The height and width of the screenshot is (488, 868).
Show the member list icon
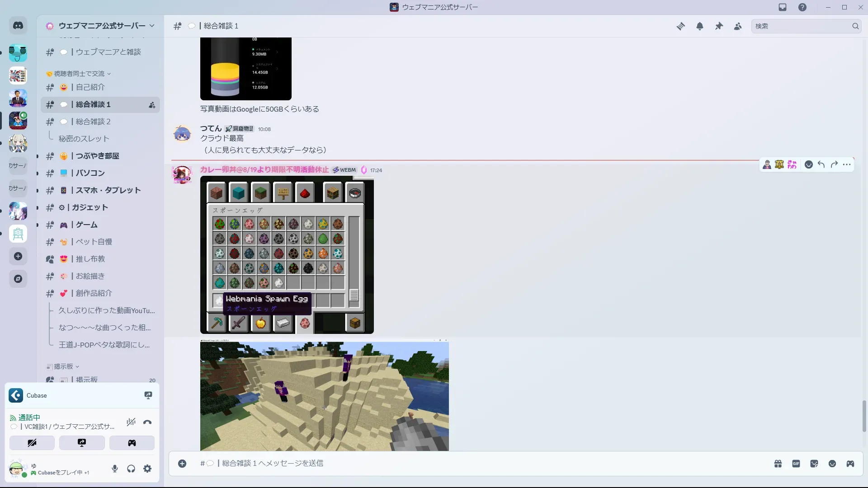[x=738, y=26]
